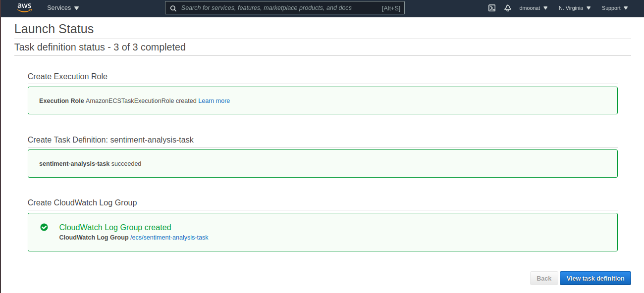This screenshot has width=644, height=293.
Task: Click the View task definition button
Action: pos(595,278)
